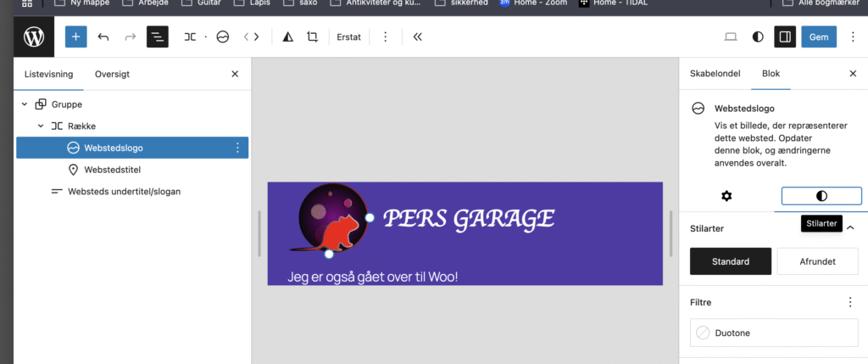Open the global styles half-circle icon
Viewport: 868px width, 364px height.
click(x=758, y=36)
